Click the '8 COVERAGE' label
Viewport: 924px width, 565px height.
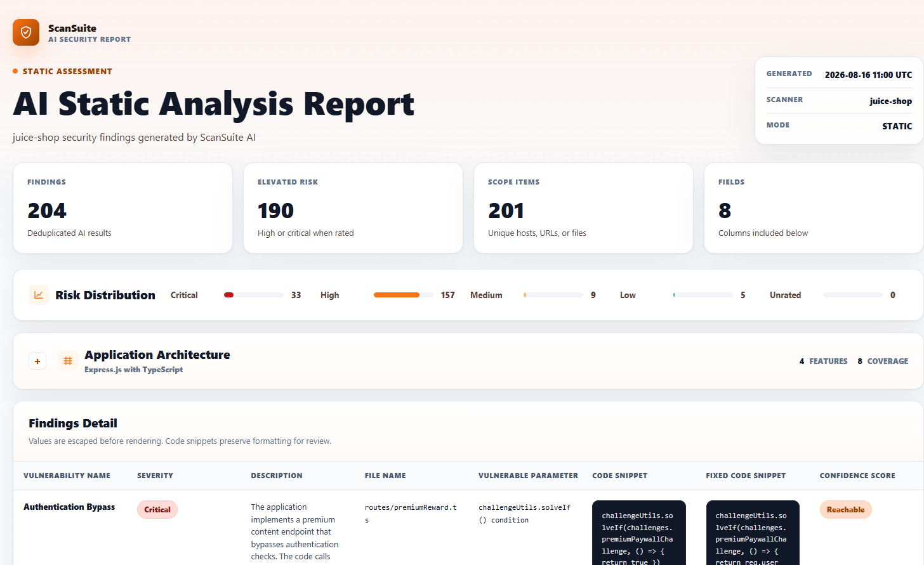[x=883, y=361]
